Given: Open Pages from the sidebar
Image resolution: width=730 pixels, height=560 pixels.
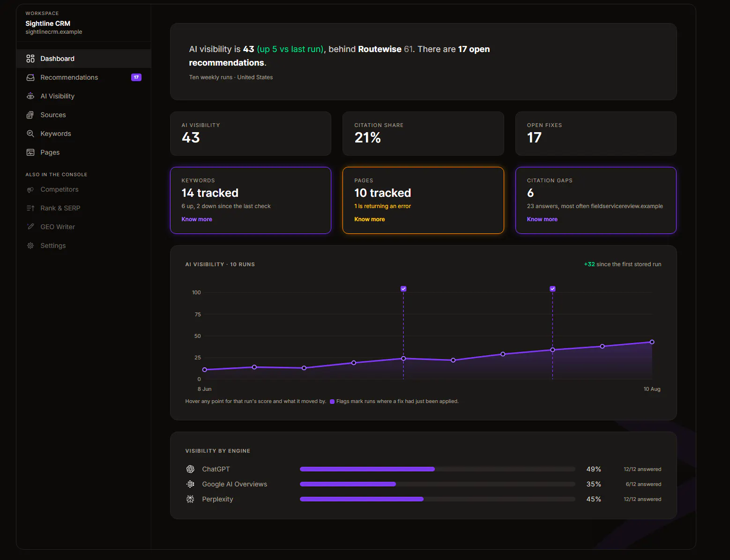Looking at the screenshot, I should [x=84, y=152].
